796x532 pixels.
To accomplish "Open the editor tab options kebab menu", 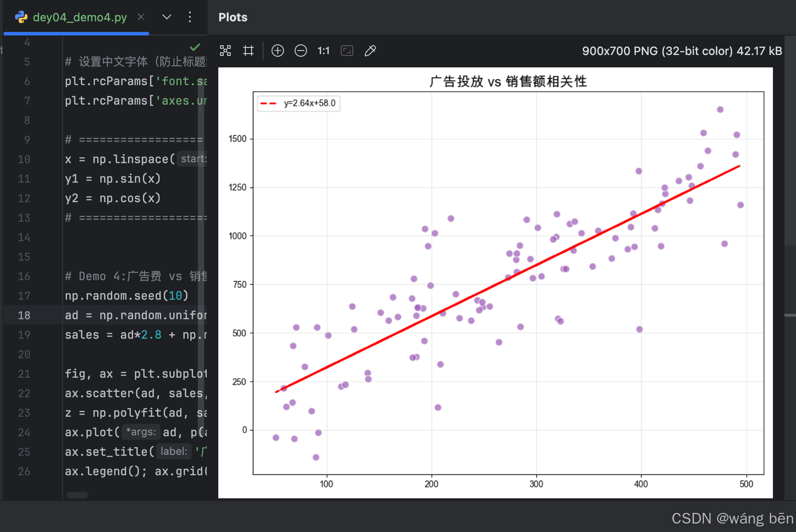I will [x=190, y=17].
